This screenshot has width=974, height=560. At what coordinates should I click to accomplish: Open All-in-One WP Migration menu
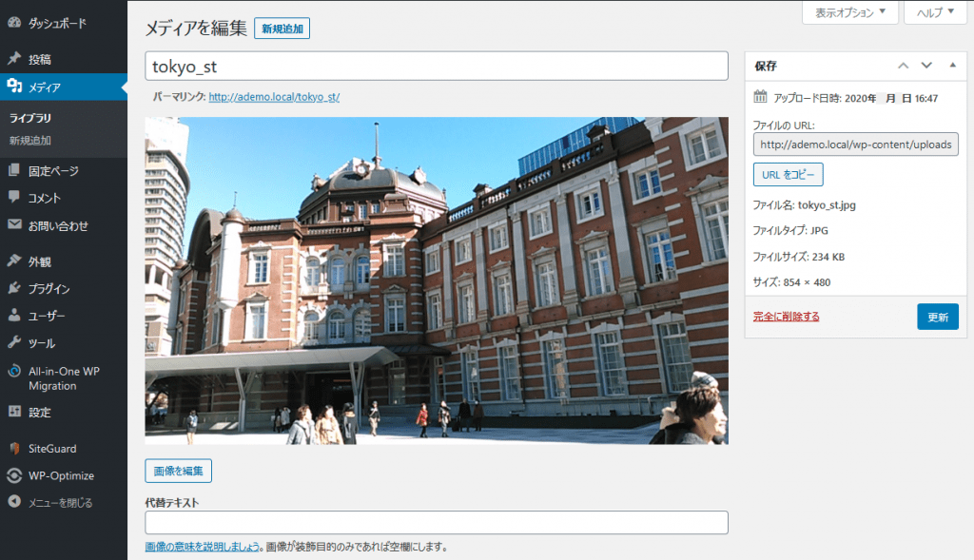tap(64, 378)
